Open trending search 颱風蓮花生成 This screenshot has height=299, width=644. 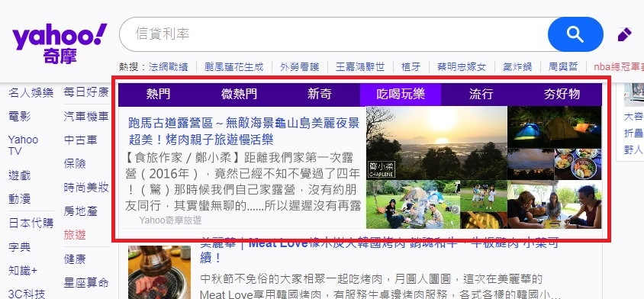pos(233,67)
